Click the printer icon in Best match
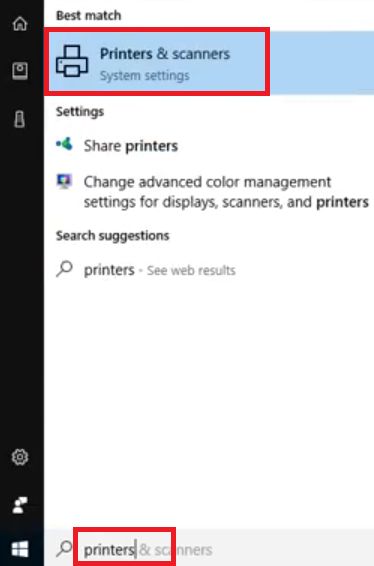 click(x=72, y=61)
